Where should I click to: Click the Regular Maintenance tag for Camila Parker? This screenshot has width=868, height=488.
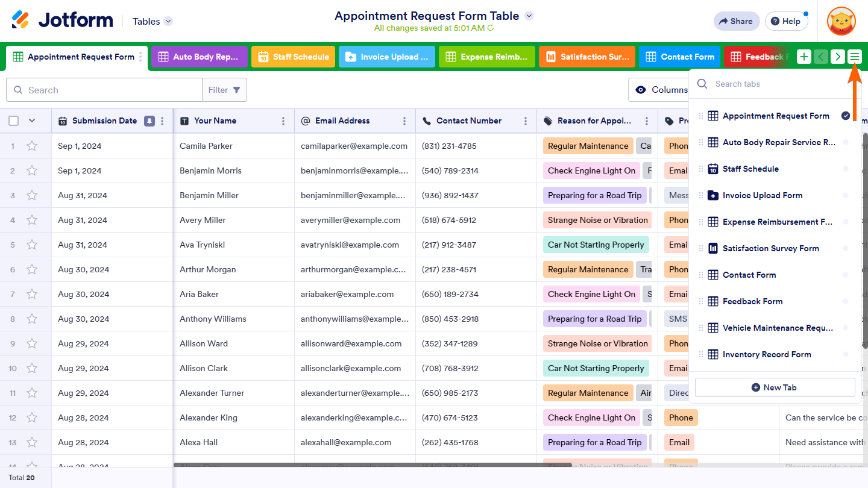[x=588, y=146]
